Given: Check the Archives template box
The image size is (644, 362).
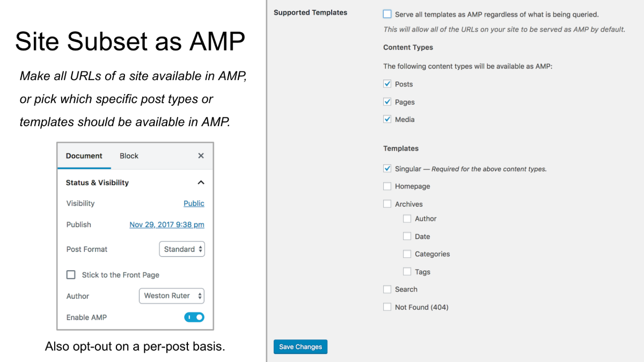Looking at the screenshot, I should (387, 204).
